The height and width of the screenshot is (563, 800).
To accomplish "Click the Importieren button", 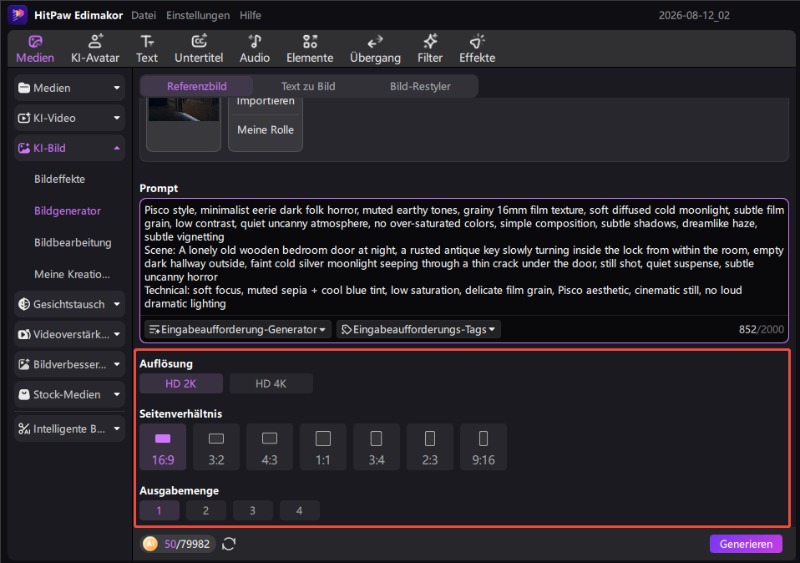I will point(265,101).
